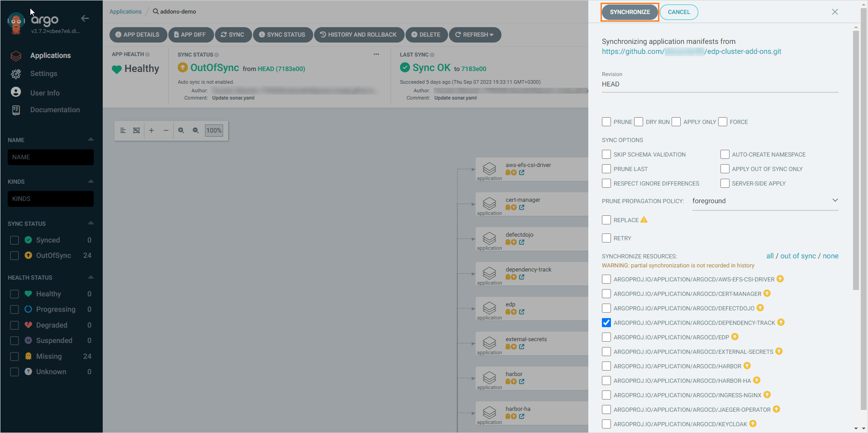Check AUTO-CREATE NAMESPACE option
Viewport: 868px width, 433px height.
tap(725, 154)
